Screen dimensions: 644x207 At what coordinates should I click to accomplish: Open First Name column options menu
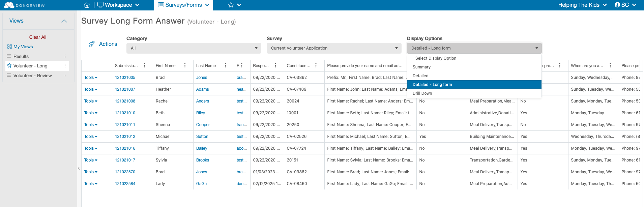coord(185,65)
